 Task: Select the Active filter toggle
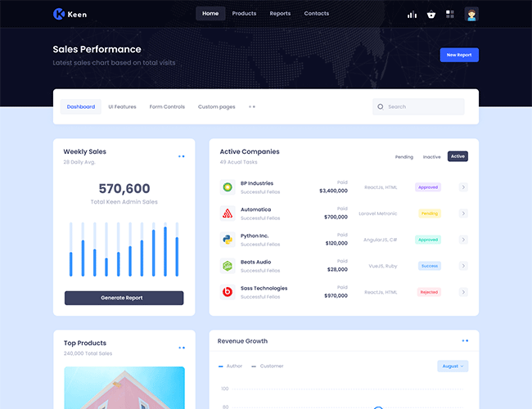point(458,156)
